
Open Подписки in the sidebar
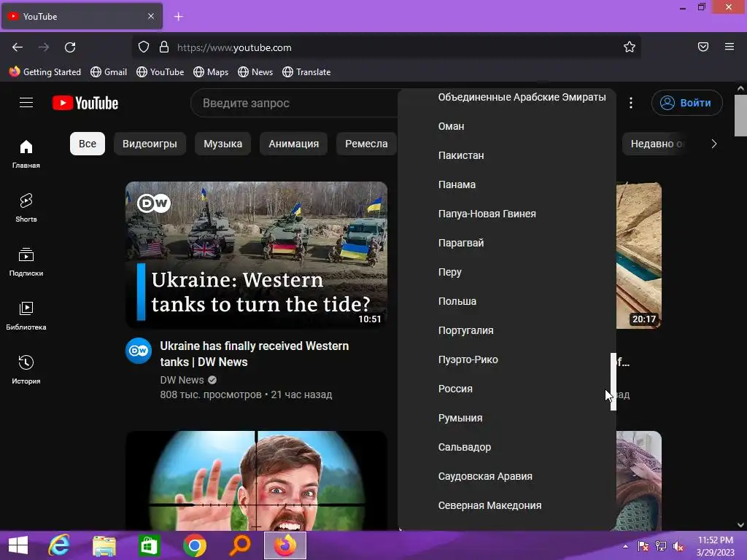pyautogui.click(x=26, y=262)
